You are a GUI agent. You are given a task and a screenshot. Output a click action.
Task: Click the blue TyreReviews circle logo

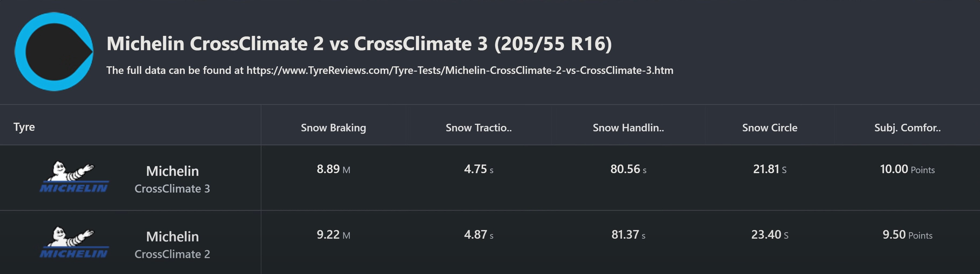pyautogui.click(x=54, y=52)
